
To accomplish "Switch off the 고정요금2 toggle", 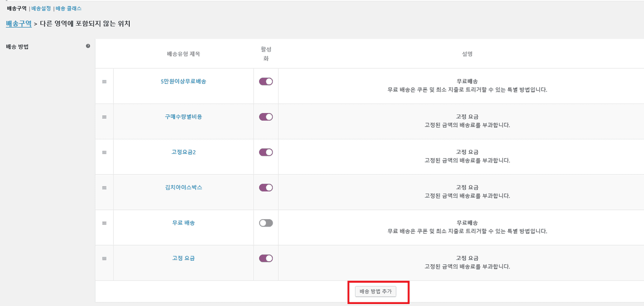I will click(x=266, y=152).
